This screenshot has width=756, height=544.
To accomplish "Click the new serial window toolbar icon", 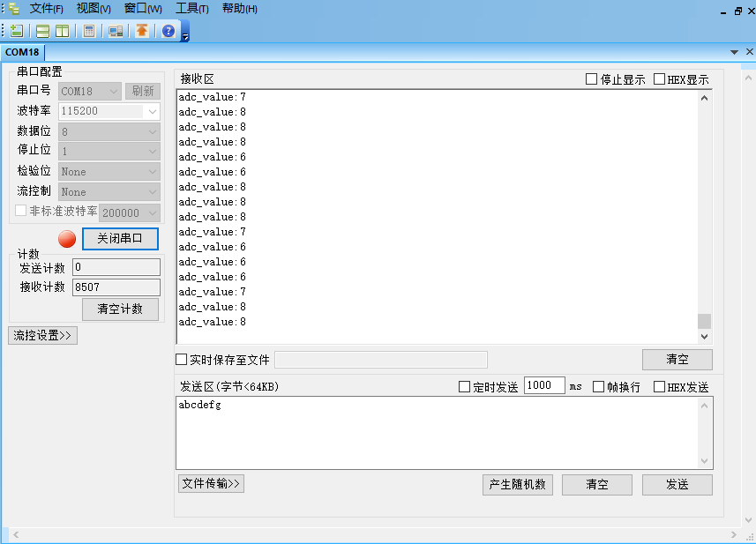I will [x=17, y=31].
